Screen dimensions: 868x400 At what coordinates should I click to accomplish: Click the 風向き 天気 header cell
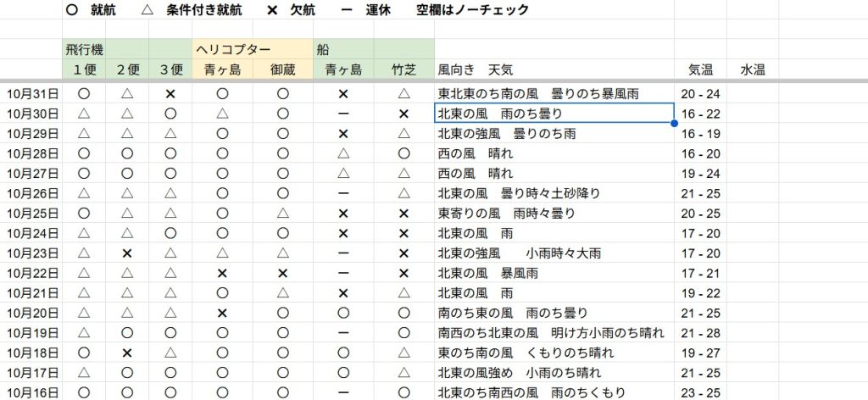pos(476,69)
